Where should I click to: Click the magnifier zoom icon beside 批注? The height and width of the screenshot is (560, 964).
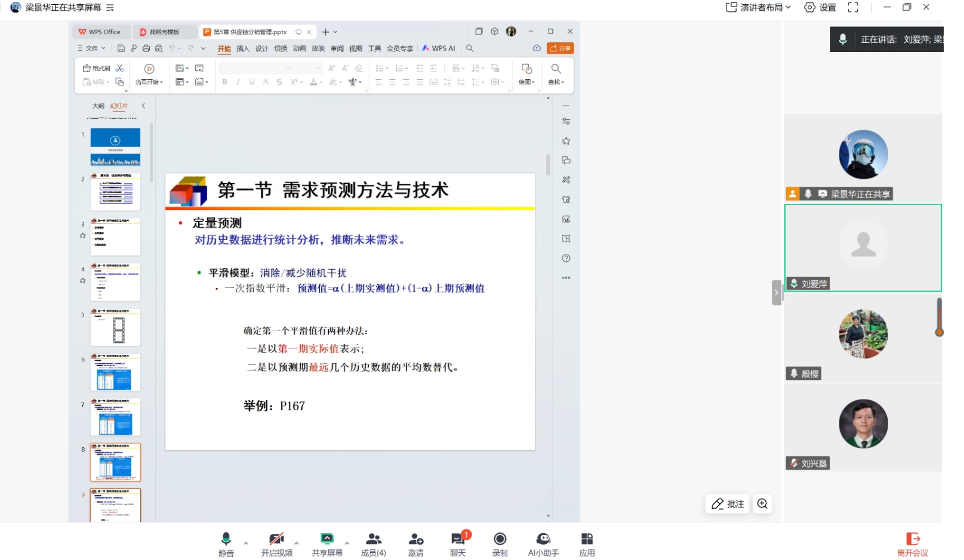click(762, 504)
